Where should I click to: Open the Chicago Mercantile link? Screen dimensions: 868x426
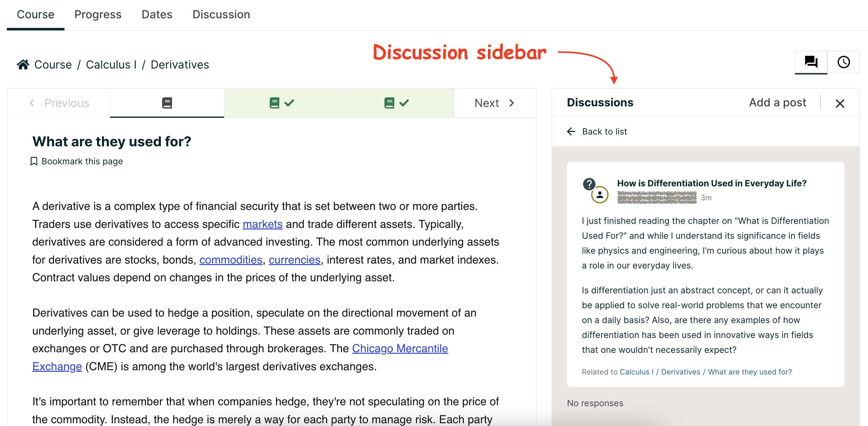tap(400, 348)
